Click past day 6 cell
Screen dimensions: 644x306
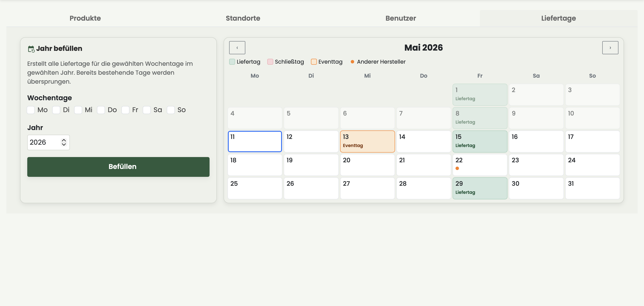click(367, 118)
